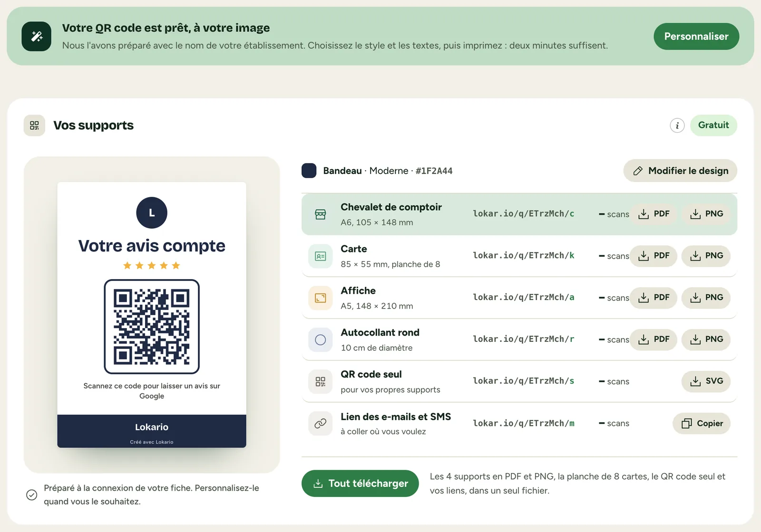
Task: Download Autocollant rond as PNG
Action: pos(706,339)
